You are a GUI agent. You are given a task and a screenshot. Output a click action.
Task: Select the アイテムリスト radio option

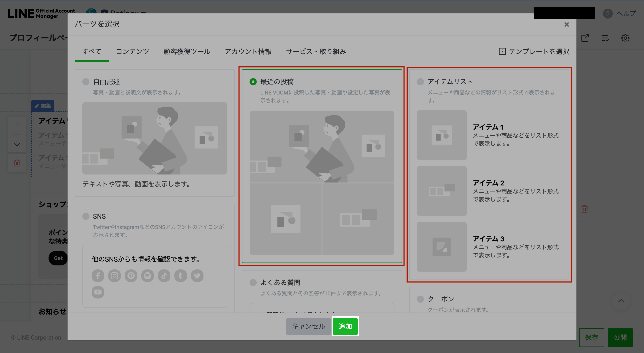click(x=420, y=82)
